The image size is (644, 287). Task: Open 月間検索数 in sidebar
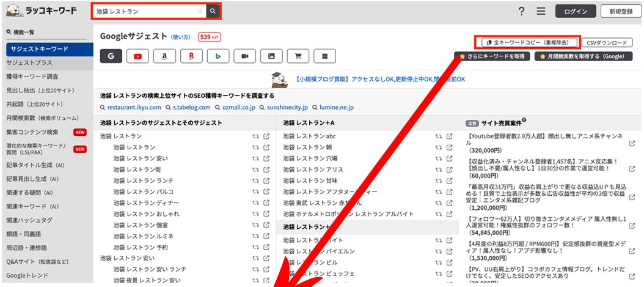42,118
